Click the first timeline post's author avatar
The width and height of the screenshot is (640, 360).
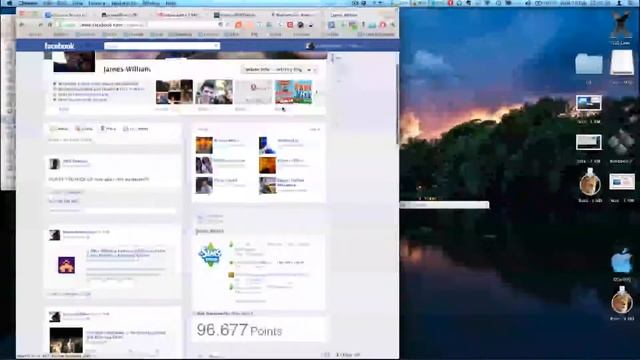coord(54,164)
